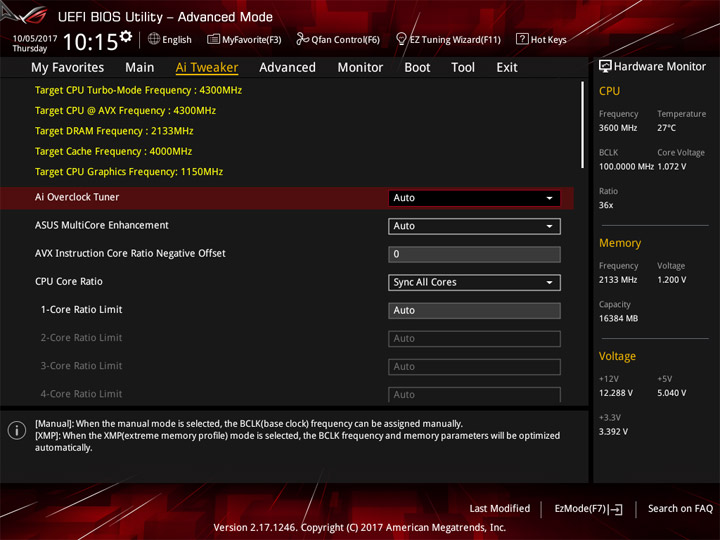The width and height of the screenshot is (720, 540).
Task: Open the ASUS MultiCore Enhancement dropdown
Action: (x=474, y=226)
